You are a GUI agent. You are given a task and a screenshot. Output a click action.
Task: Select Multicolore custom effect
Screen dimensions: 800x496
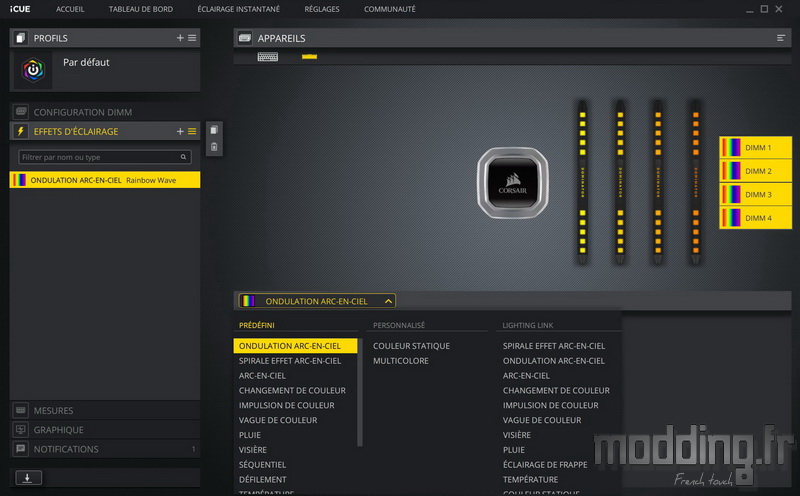pos(401,361)
